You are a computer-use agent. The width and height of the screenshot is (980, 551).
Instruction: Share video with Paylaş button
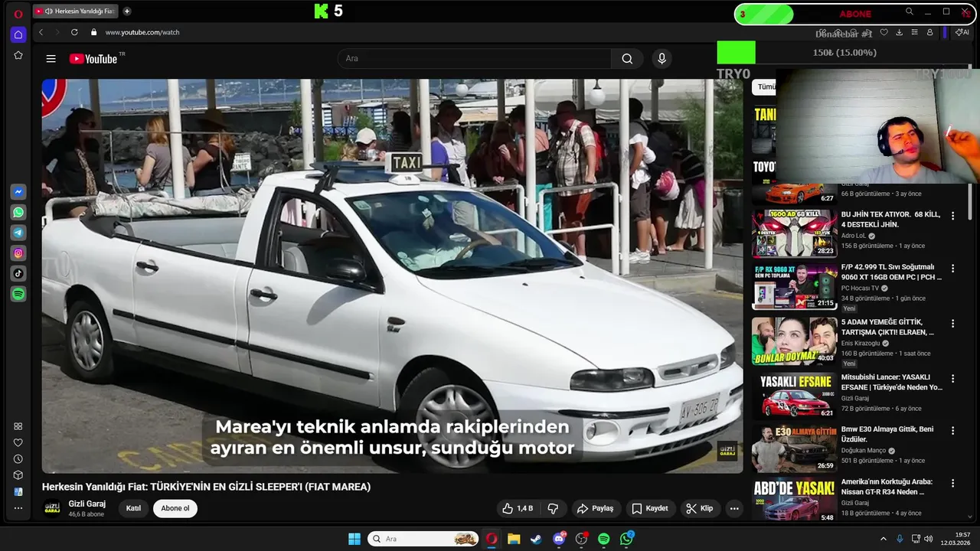(x=595, y=508)
